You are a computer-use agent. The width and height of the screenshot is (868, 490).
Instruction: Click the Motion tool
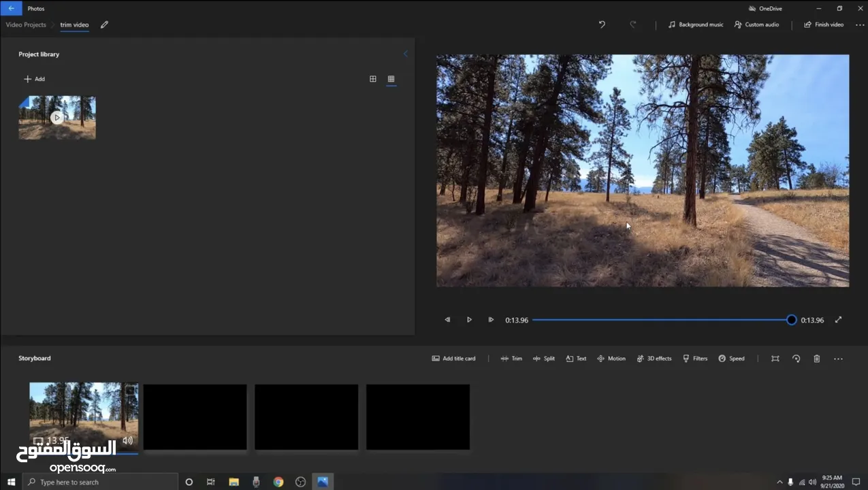(611, 359)
